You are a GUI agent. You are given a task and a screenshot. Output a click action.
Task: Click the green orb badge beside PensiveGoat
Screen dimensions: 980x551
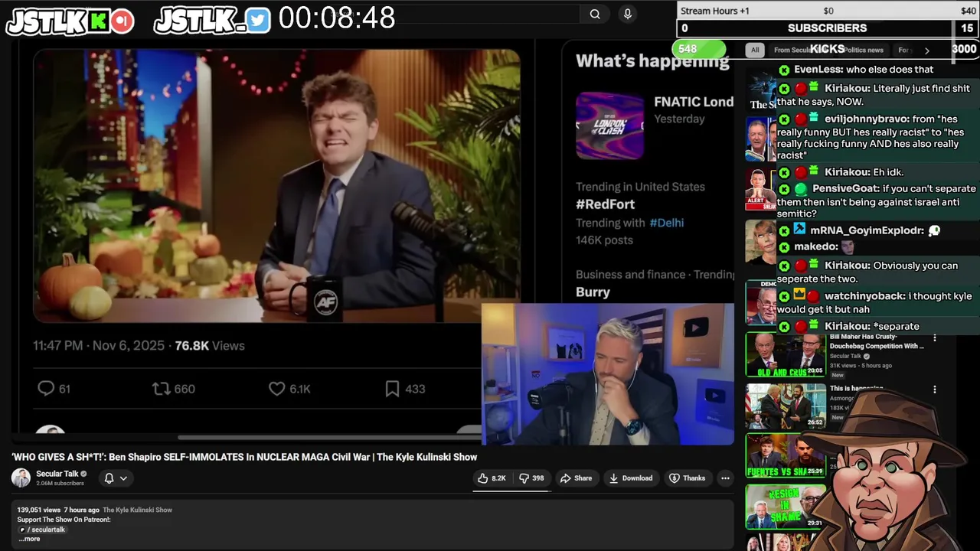[800, 188]
